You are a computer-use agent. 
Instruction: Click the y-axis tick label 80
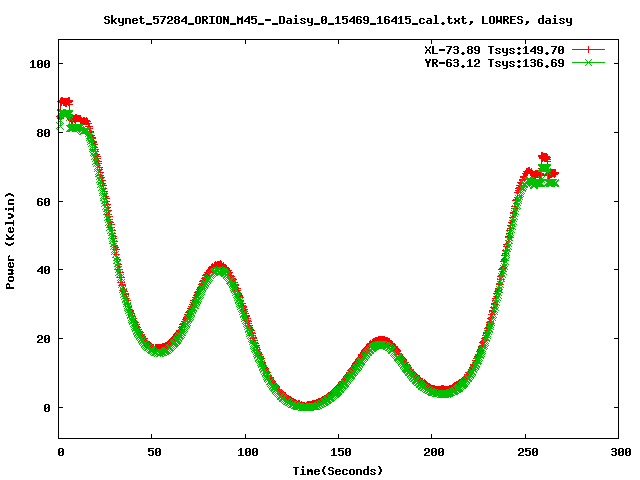(43, 133)
